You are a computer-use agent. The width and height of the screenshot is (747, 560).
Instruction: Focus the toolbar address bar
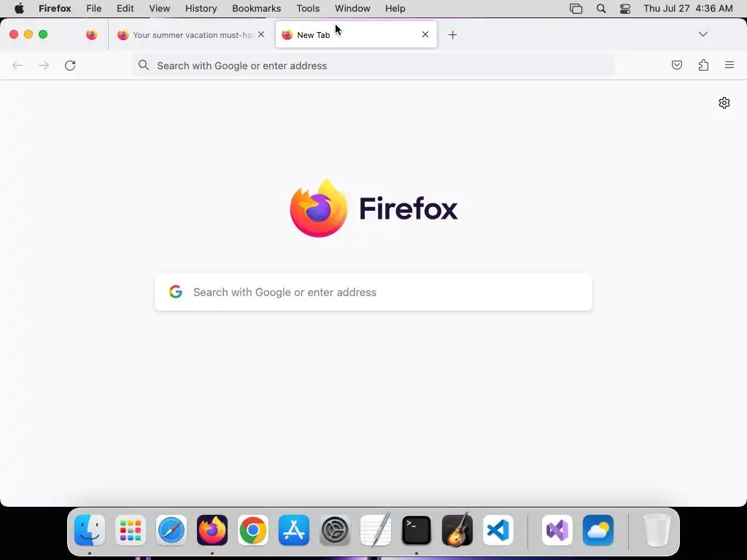tap(373, 66)
